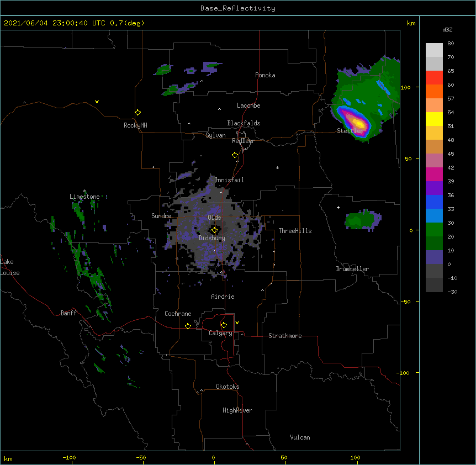Select the dark green 10-20 dBZ legend swatch
The height and width of the screenshot is (465, 476).
pyautogui.click(x=434, y=244)
